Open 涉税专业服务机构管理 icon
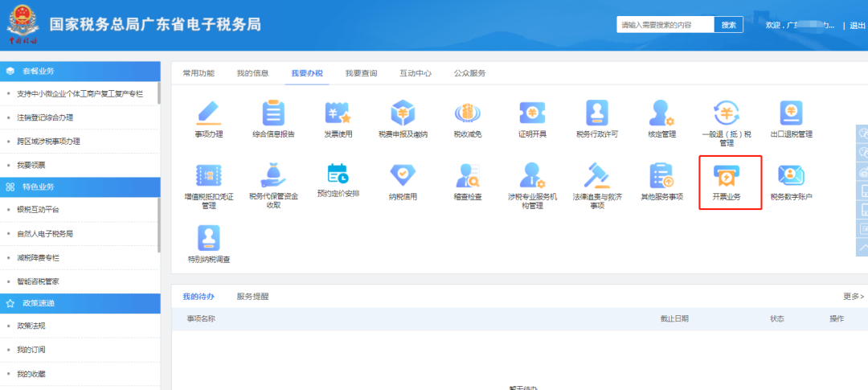Viewport: 868px width, 390px height. [x=533, y=175]
